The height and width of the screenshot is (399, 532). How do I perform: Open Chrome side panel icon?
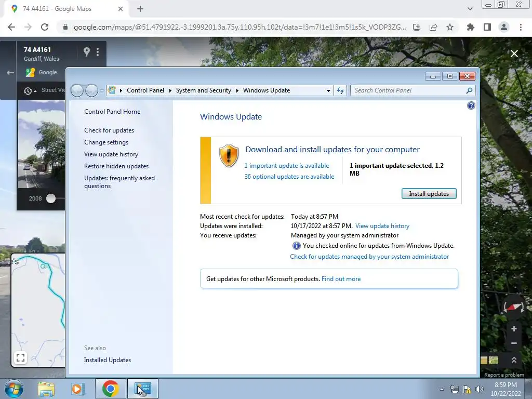[x=487, y=27]
